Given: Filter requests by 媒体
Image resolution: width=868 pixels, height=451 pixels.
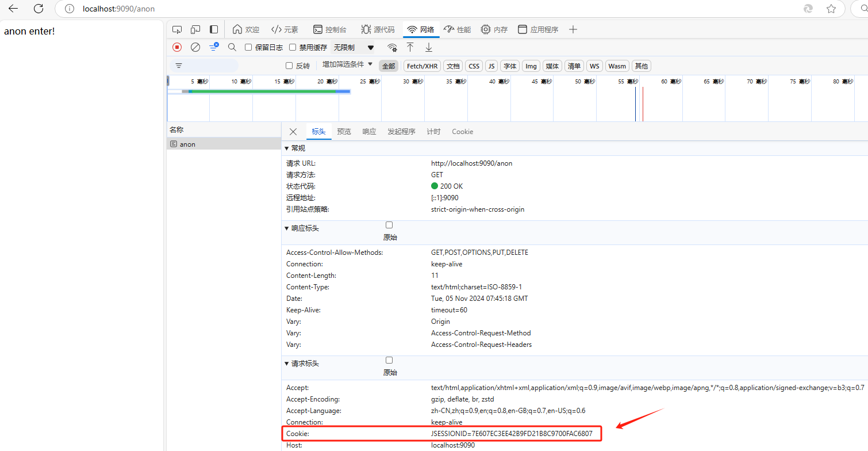Looking at the screenshot, I should pos(552,66).
